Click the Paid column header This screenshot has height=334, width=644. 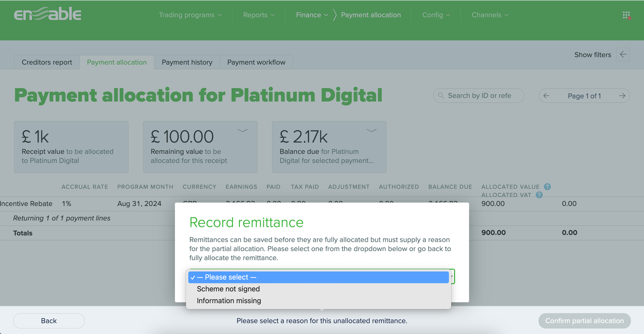273,187
